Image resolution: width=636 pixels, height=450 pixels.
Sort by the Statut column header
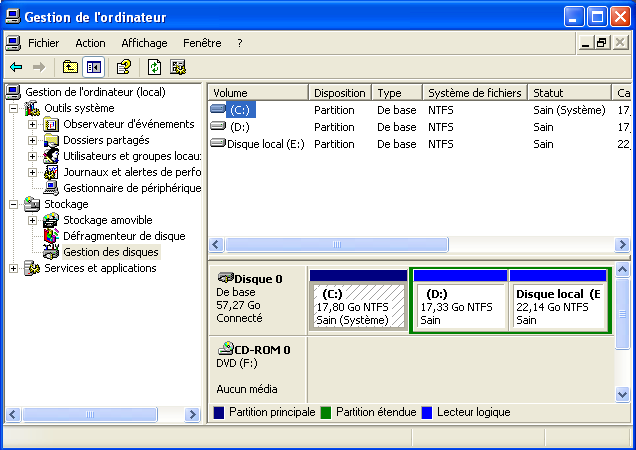569,93
